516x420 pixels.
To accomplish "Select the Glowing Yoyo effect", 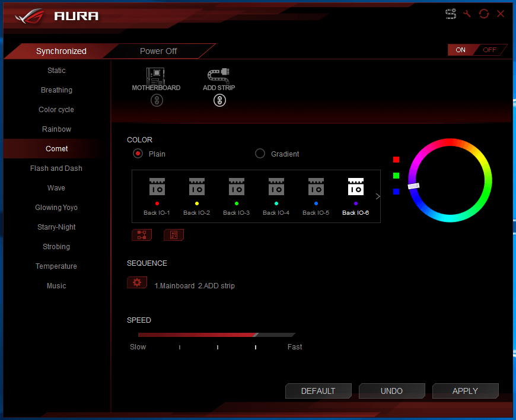I will click(x=56, y=208).
